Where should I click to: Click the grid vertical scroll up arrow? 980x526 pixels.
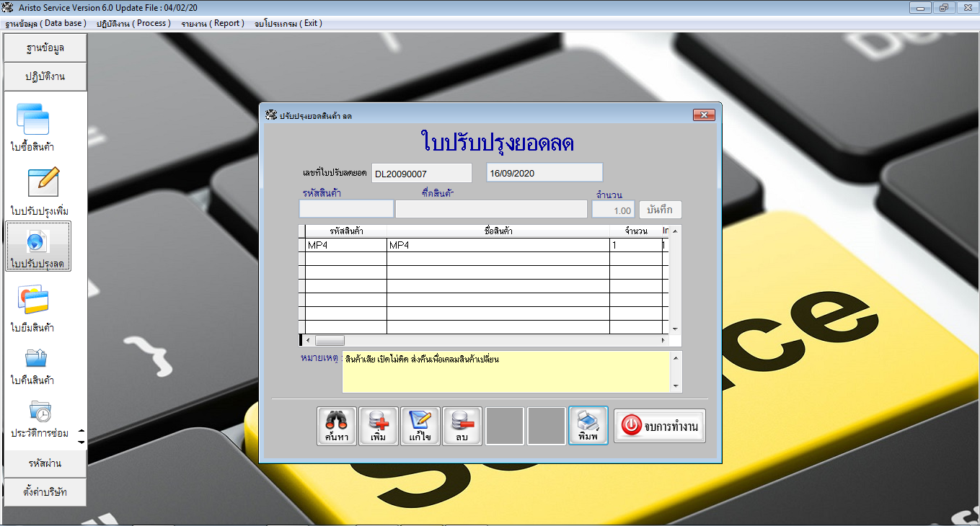(x=676, y=231)
